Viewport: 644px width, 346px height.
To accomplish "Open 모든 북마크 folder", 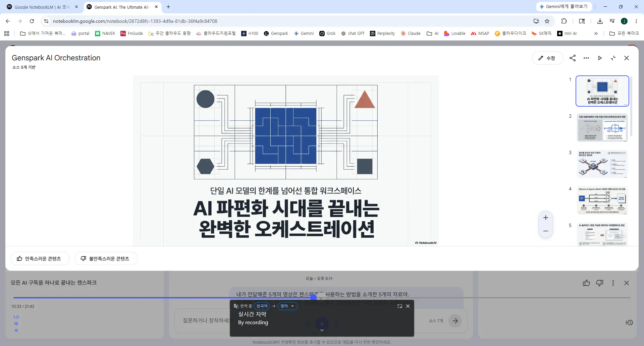I will click(624, 34).
